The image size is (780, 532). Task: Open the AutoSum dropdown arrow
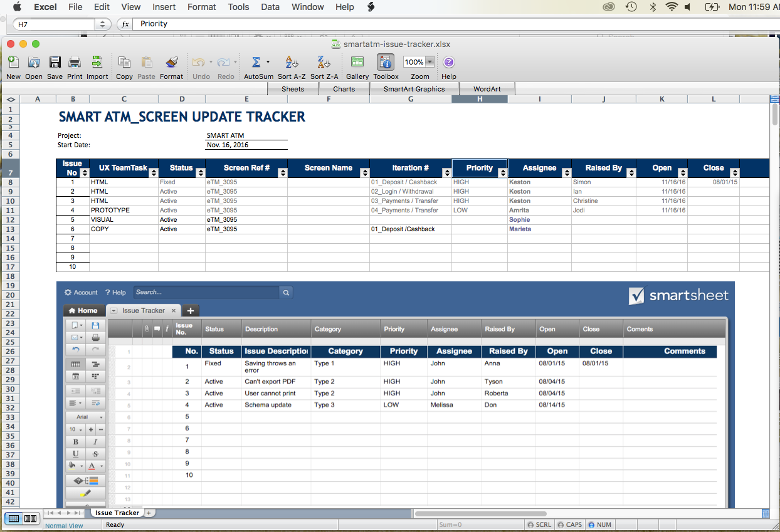pyautogui.click(x=268, y=62)
